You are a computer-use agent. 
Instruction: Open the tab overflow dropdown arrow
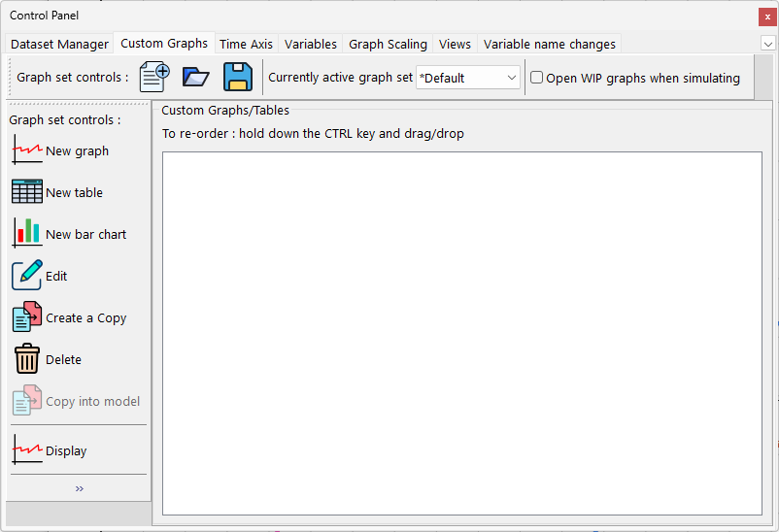[x=767, y=44]
